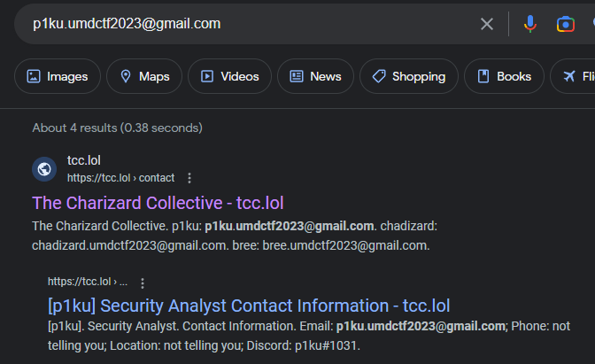Click the search box email text
The width and height of the screenshot is (595, 364).
click(x=127, y=24)
